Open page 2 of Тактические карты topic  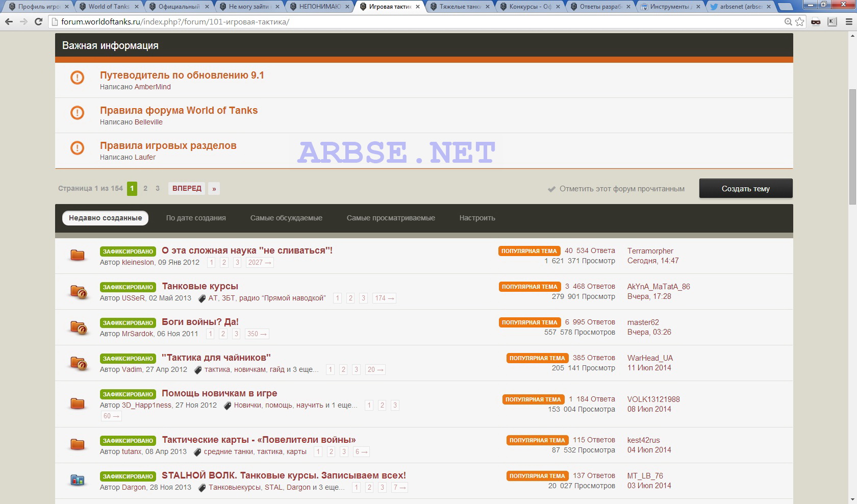(x=331, y=451)
